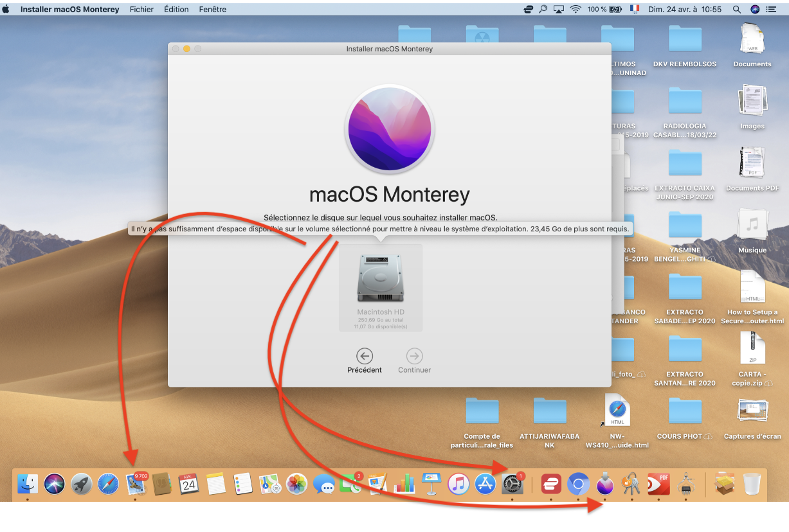Open Photos from the Dock
The image size is (789, 532).
click(x=296, y=484)
